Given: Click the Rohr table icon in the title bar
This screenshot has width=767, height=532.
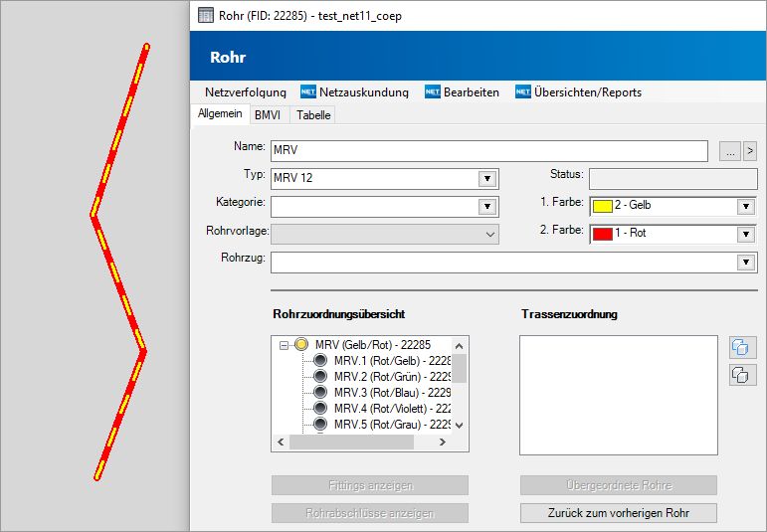Looking at the screenshot, I should 206,16.
